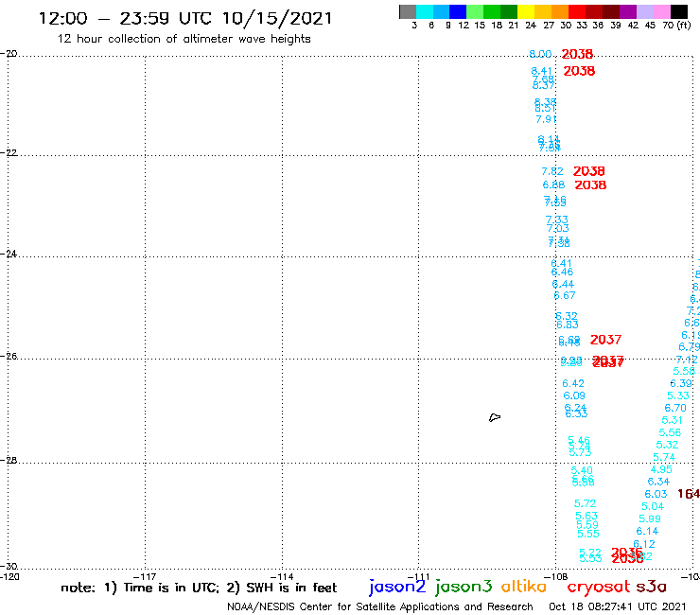The width and height of the screenshot is (700, 615).
Task: Click the 'Oct 18 08:27:41 UTC 2021' timestamp
Action: (x=617, y=606)
